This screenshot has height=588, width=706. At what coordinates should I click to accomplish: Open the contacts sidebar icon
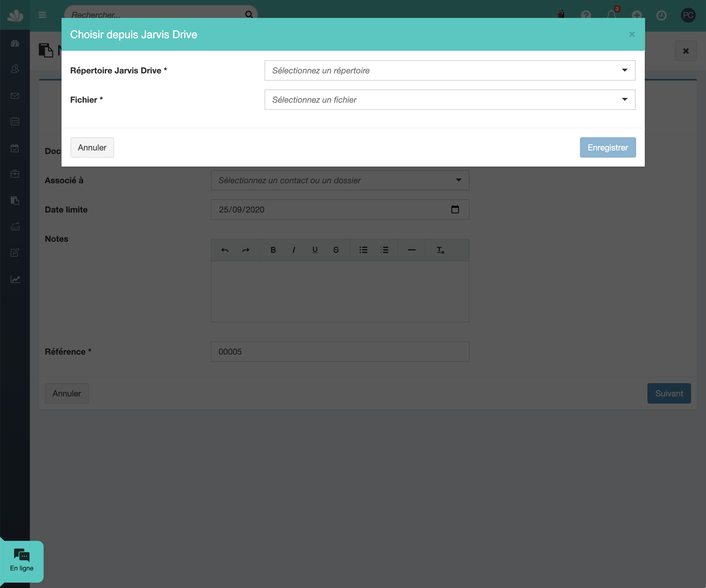(x=15, y=69)
